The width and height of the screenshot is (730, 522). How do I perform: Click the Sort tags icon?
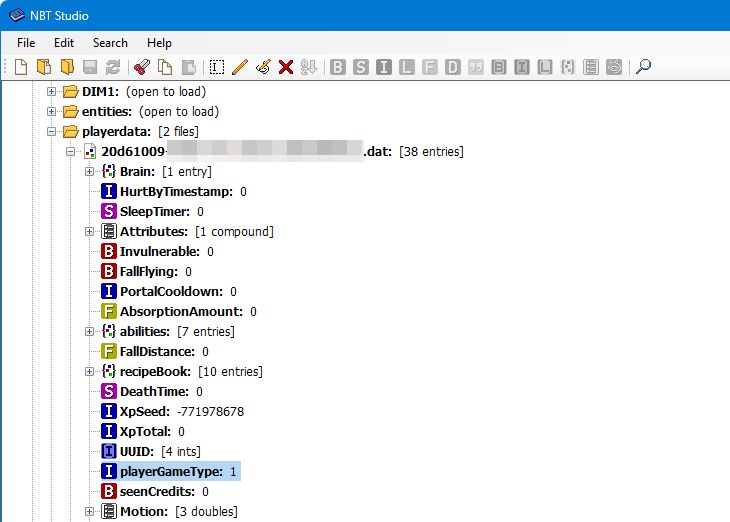tap(309, 67)
